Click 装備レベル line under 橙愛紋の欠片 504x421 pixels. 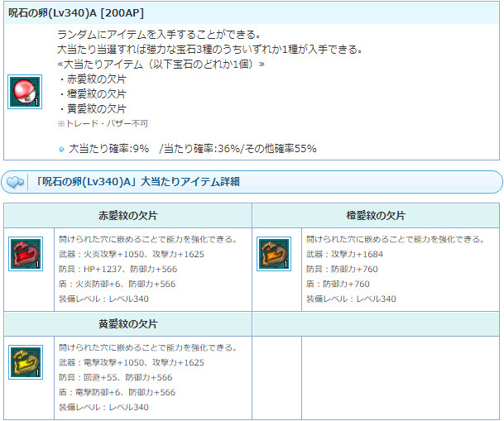click(351, 299)
